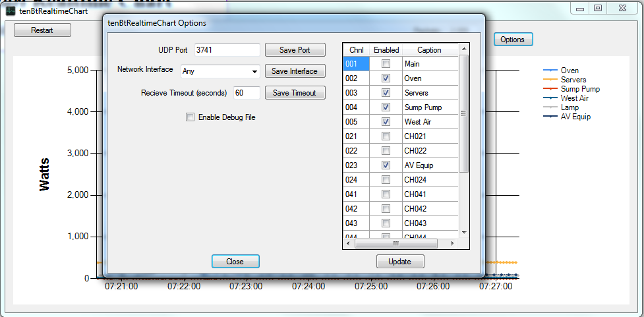Click the tenBtRealtimeChart app icon in title bar

11,11
